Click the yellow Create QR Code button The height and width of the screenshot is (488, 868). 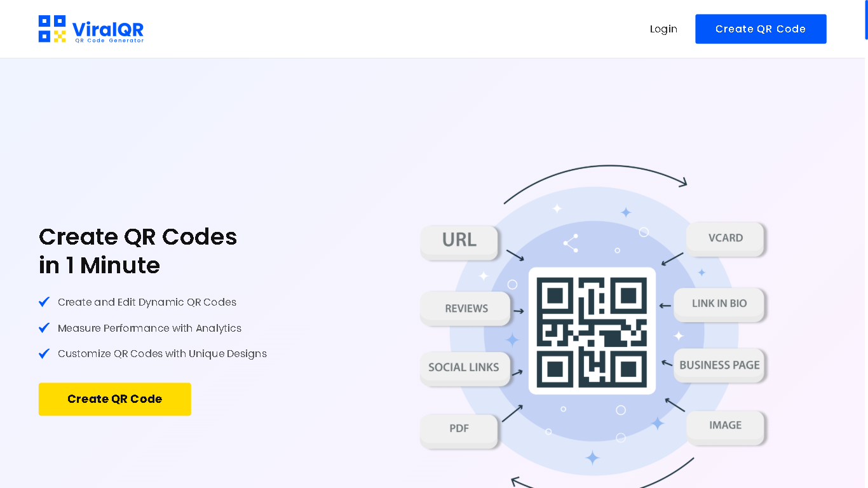coord(115,399)
